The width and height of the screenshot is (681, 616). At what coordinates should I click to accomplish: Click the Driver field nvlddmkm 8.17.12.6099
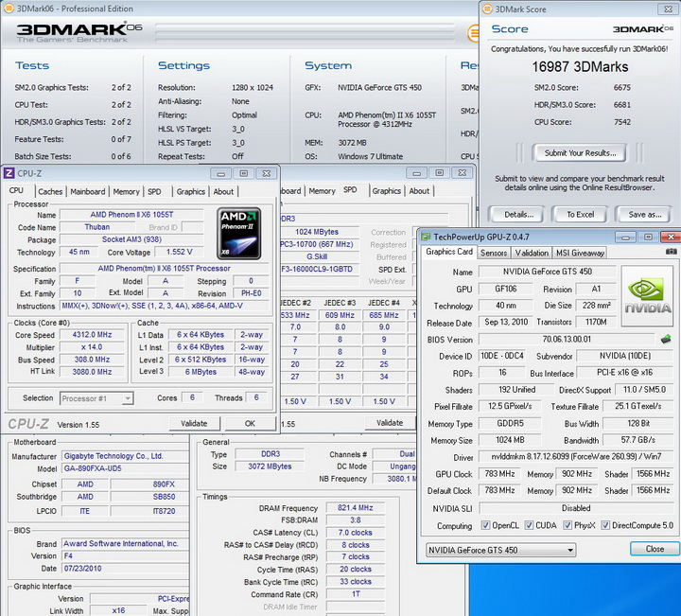(x=576, y=457)
